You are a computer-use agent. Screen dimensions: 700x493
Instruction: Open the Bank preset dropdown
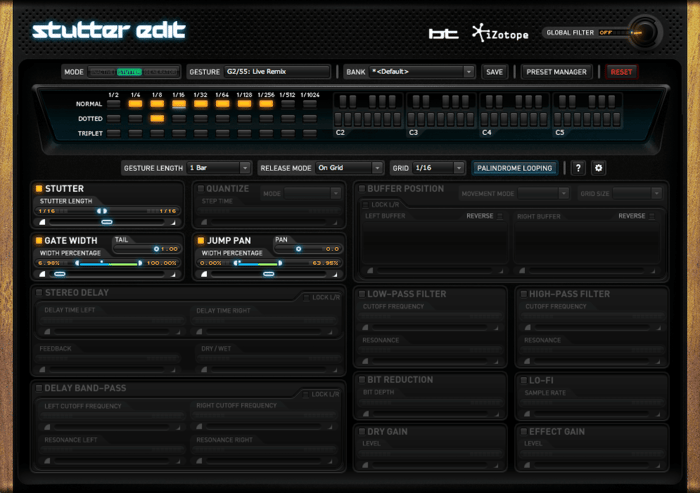point(421,72)
